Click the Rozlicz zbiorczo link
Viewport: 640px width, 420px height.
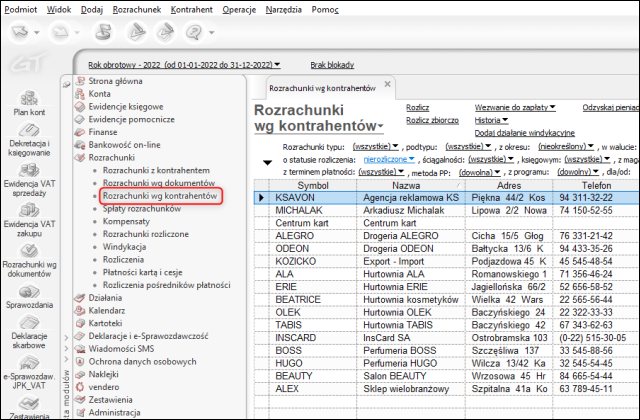click(x=431, y=119)
